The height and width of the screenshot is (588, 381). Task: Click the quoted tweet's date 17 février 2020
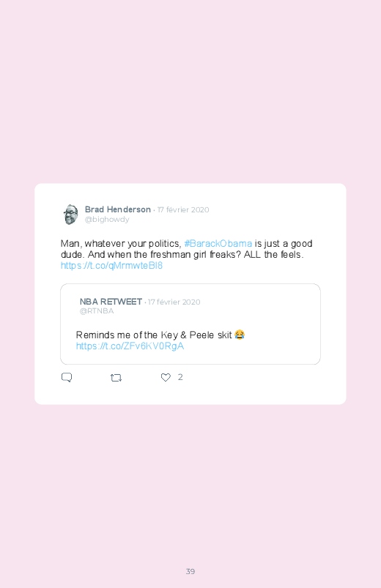point(174,302)
